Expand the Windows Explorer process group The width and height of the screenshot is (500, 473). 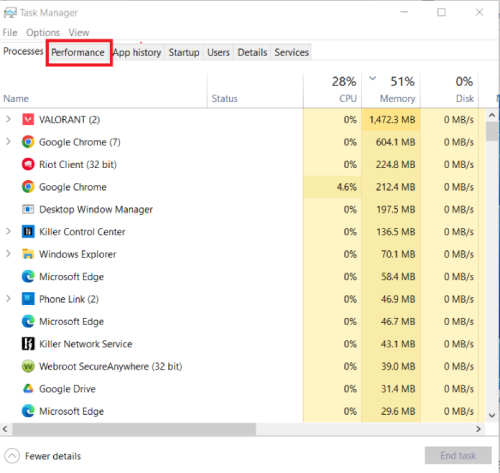click(x=8, y=254)
